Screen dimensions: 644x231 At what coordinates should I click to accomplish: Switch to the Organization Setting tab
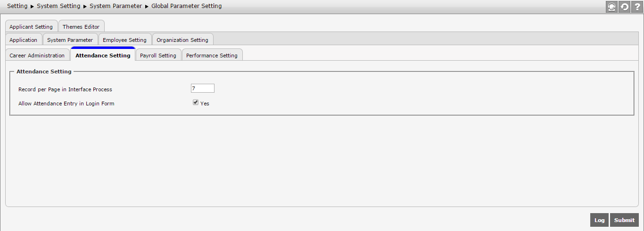tap(182, 40)
